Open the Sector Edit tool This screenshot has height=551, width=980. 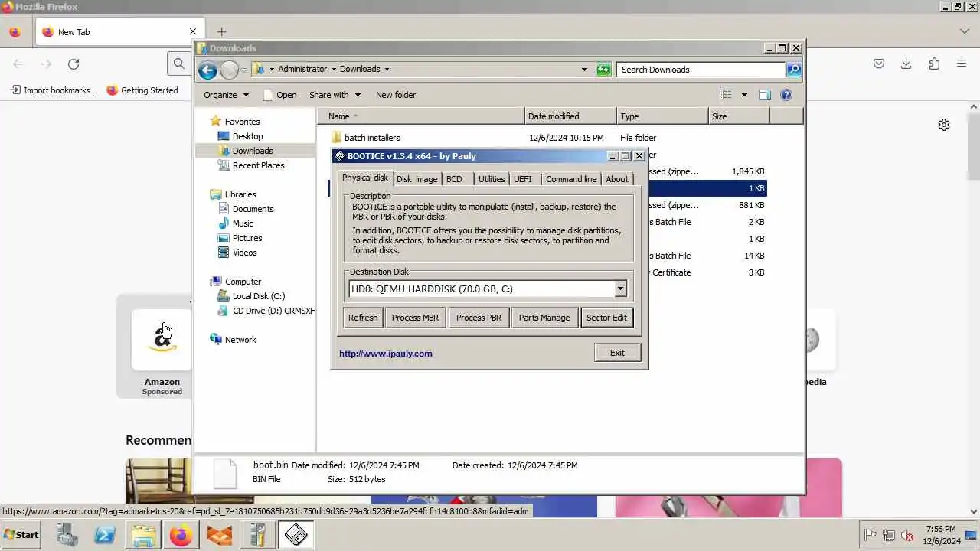click(x=606, y=318)
